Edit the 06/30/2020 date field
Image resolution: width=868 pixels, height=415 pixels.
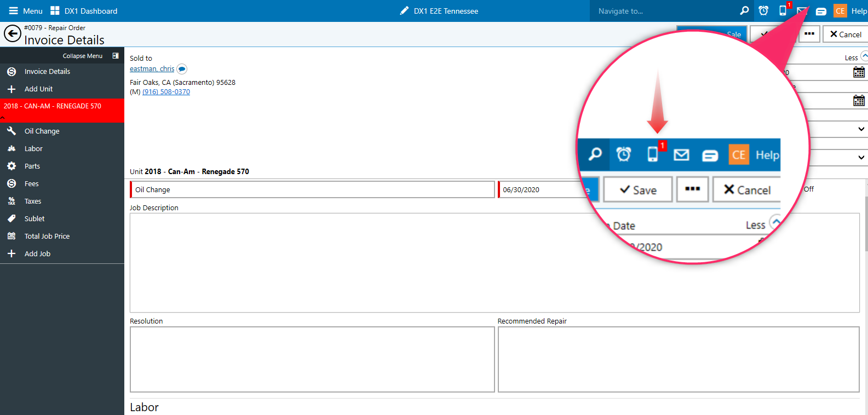542,189
